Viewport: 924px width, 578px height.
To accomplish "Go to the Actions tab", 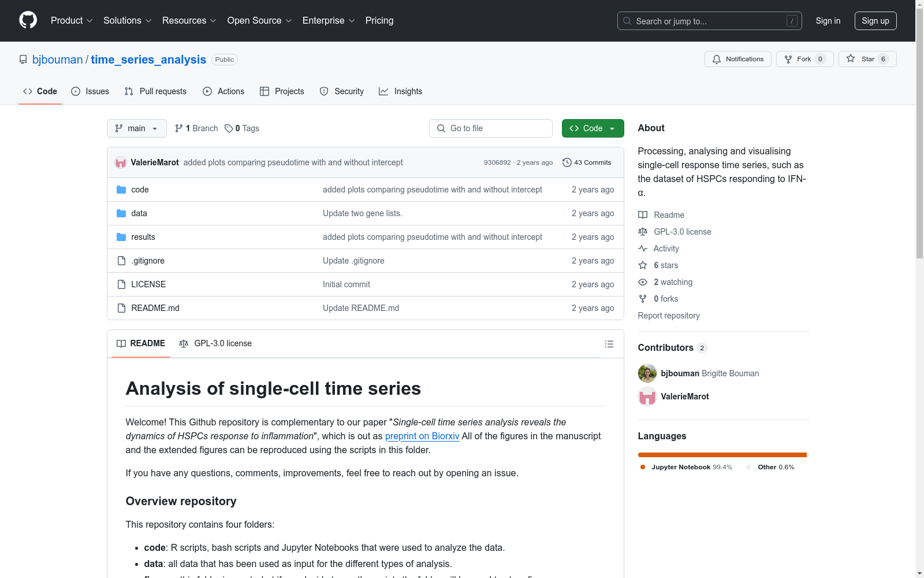I will click(x=223, y=91).
